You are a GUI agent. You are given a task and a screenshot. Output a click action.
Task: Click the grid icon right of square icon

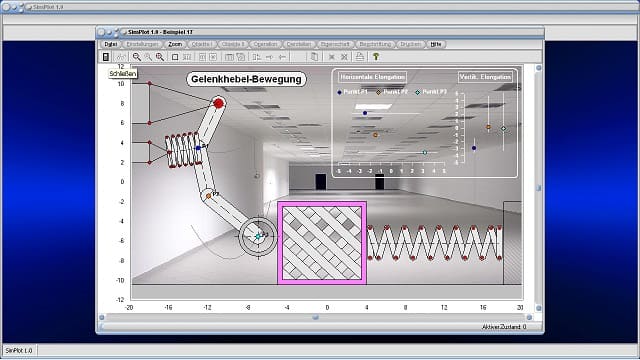(187, 57)
